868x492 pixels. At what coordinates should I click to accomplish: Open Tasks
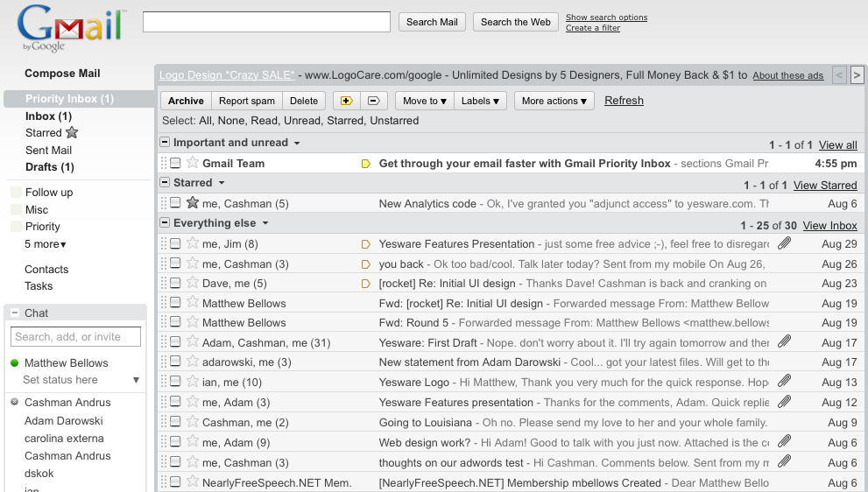pos(39,286)
